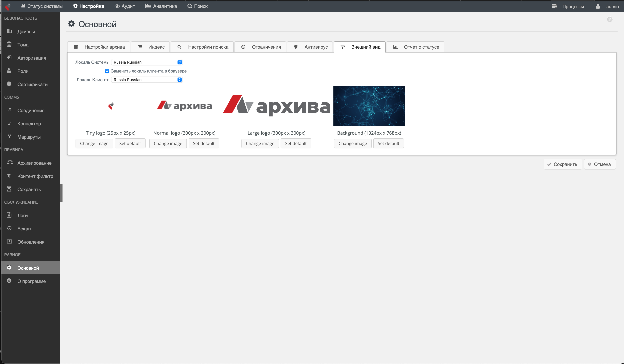
Task: Click the admin user icon
Action: point(598,6)
